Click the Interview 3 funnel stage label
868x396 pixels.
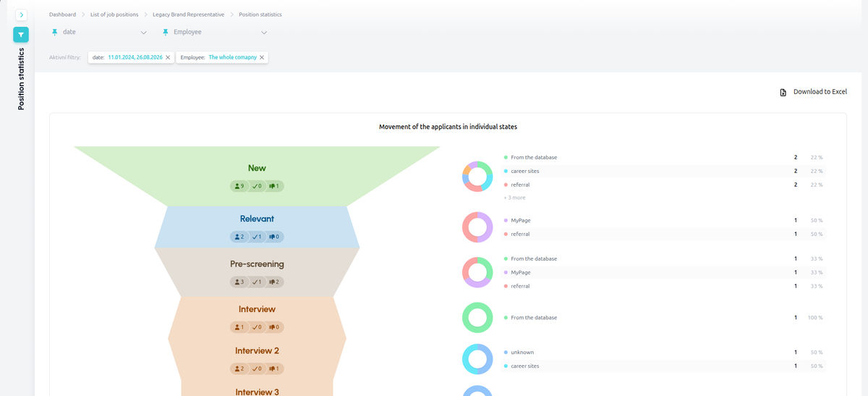(257, 392)
